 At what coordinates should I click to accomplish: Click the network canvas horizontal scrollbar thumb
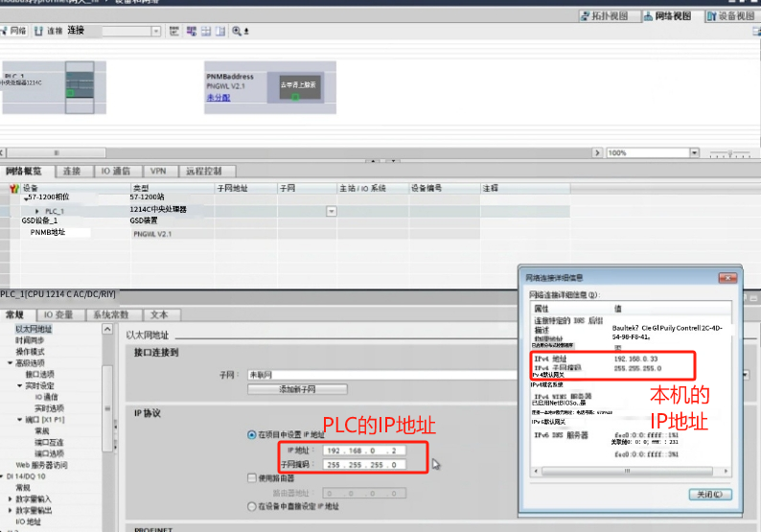57,153
